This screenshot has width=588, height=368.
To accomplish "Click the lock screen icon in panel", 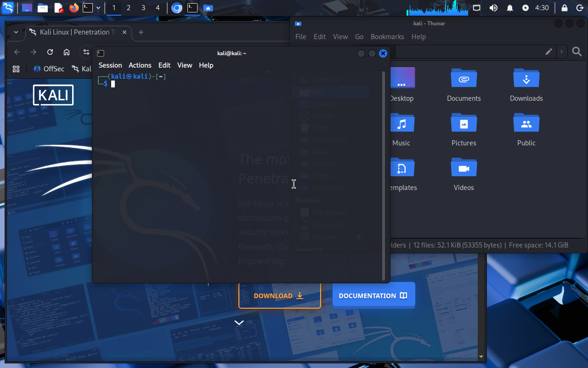I will pyautogui.click(x=565, y=8).
